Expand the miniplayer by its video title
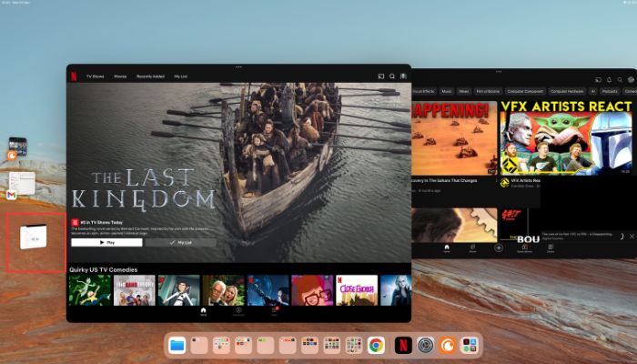 pyautogui.click(x=577, y=235)
